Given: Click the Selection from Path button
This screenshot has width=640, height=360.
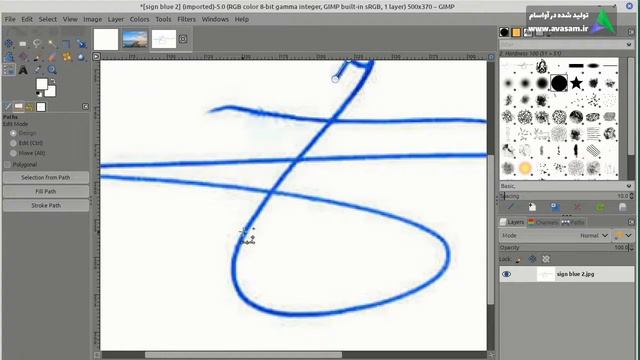Looking at the screenshot, I should (46, 178).
